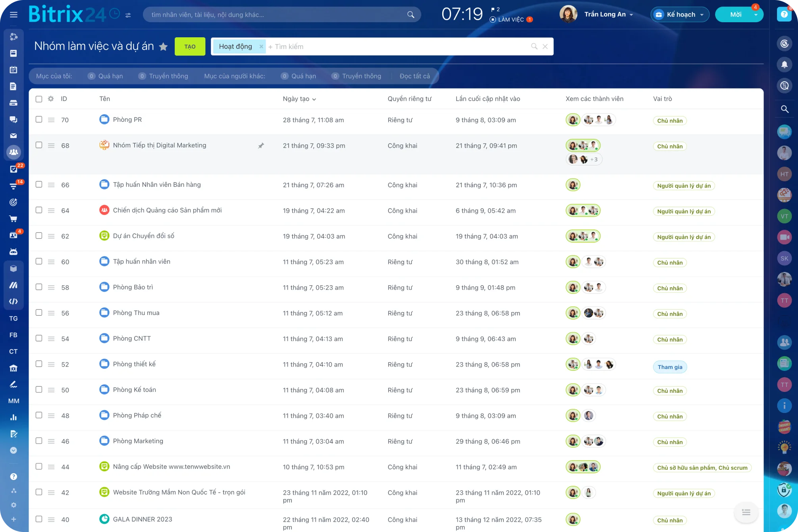Select the checkbox for Dự án Chuyển đổi số
This screenshot has height=532, width=798.
tap(39, 236)
